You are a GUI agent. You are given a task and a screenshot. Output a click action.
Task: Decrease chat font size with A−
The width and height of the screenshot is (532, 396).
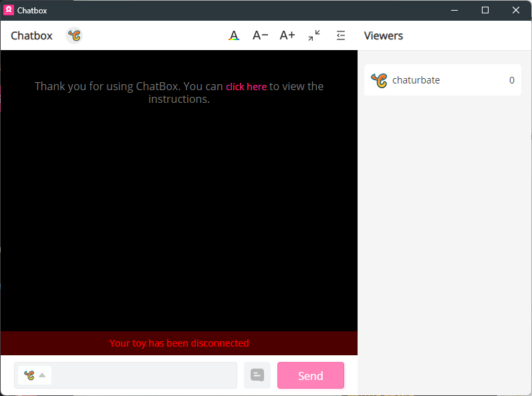tap(260, 36)
